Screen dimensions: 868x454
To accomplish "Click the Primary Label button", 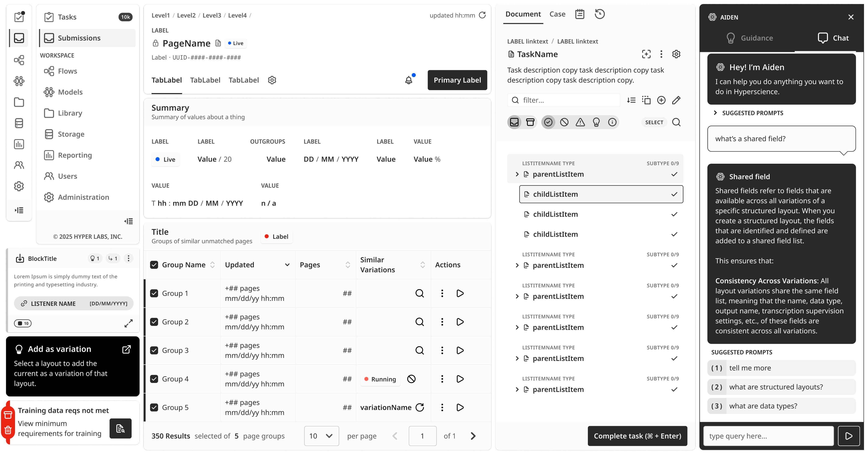I will pos(457,80).
